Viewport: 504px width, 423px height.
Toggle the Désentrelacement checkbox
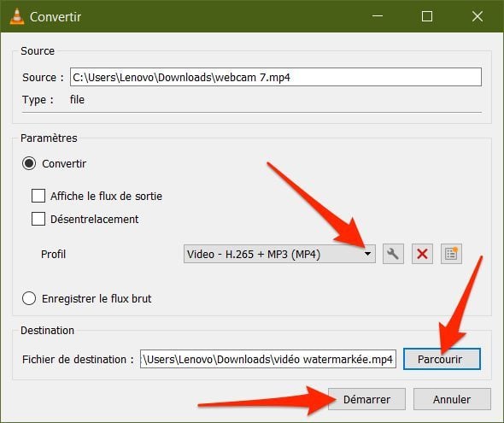point(38,219)
